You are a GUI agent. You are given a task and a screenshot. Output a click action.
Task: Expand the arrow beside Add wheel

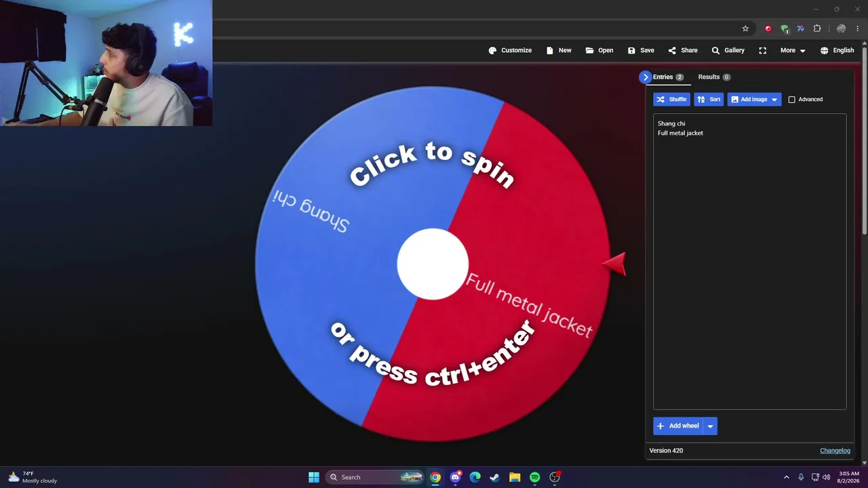click(710, 426)
